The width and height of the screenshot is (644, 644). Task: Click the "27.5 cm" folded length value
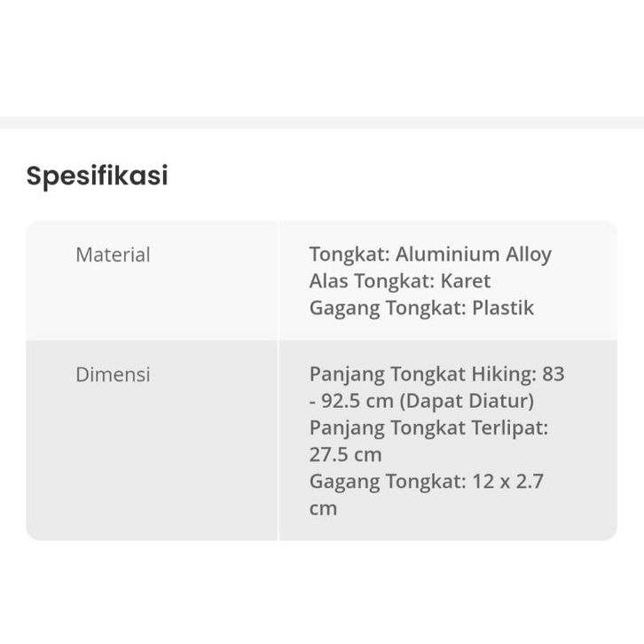(x=345, y=455)
